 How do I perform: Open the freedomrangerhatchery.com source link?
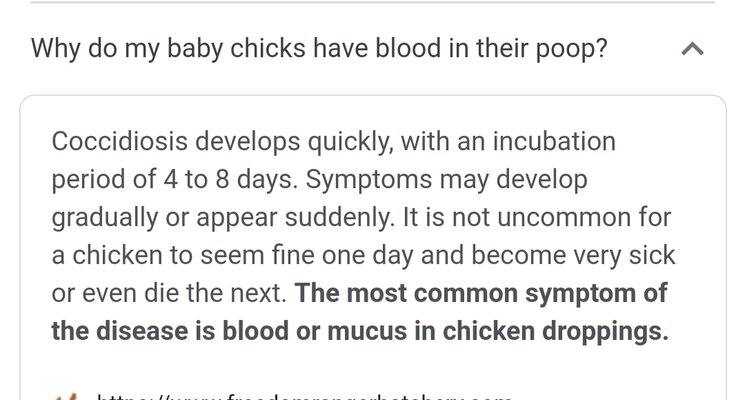click(304, 397)
